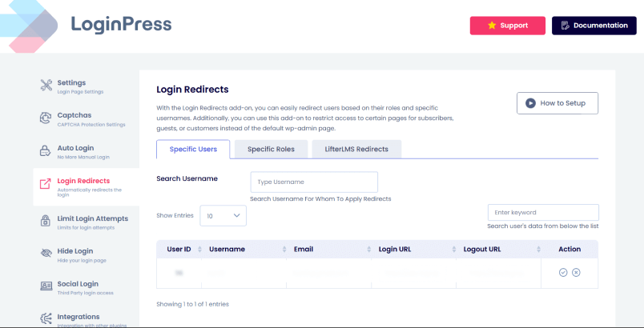Open the Settings menu item
The width and height of the screenshot is (644, 328).
click(87, 86)
